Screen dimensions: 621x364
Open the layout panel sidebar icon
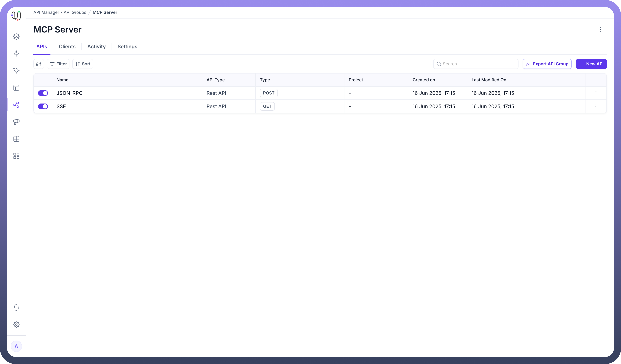click(16, 88)
